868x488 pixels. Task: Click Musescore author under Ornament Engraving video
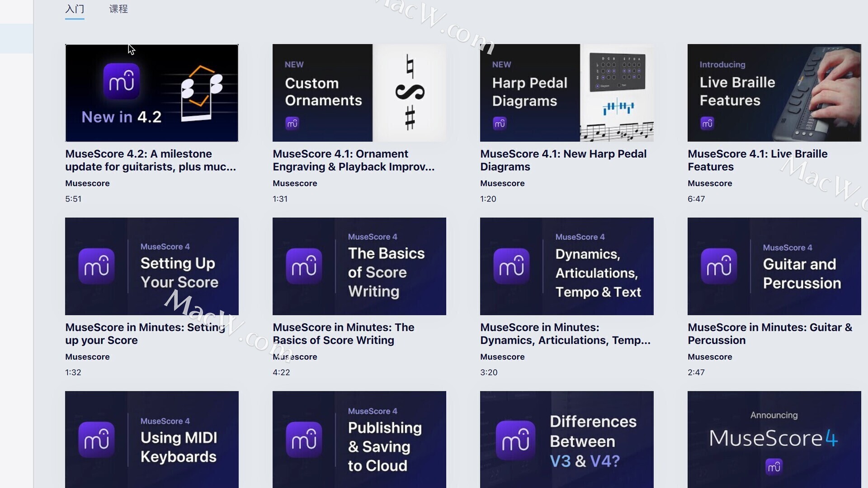pyautogui.click(x=295, y=183)
